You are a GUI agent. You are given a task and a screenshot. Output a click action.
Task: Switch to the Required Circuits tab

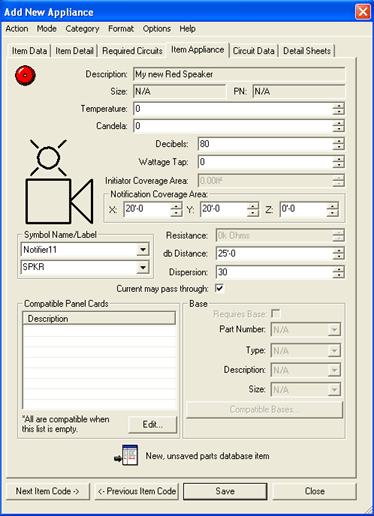132,51
